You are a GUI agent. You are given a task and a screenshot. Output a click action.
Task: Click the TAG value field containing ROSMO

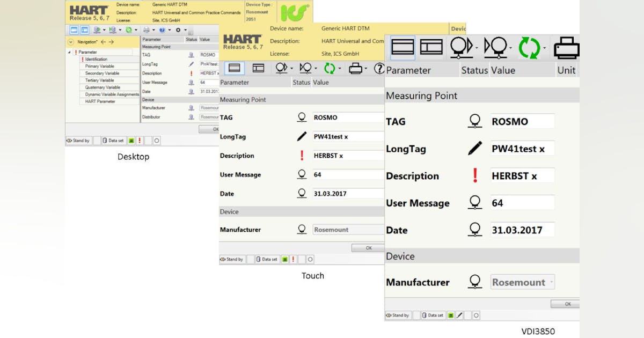click(x=522, y=121)
